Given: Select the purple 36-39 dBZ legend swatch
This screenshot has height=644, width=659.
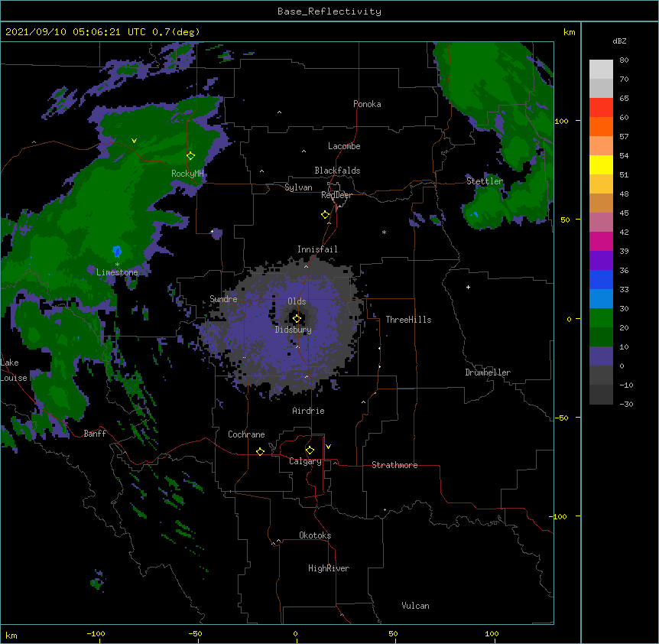Looking at the screenshot, I should point(601,261).
